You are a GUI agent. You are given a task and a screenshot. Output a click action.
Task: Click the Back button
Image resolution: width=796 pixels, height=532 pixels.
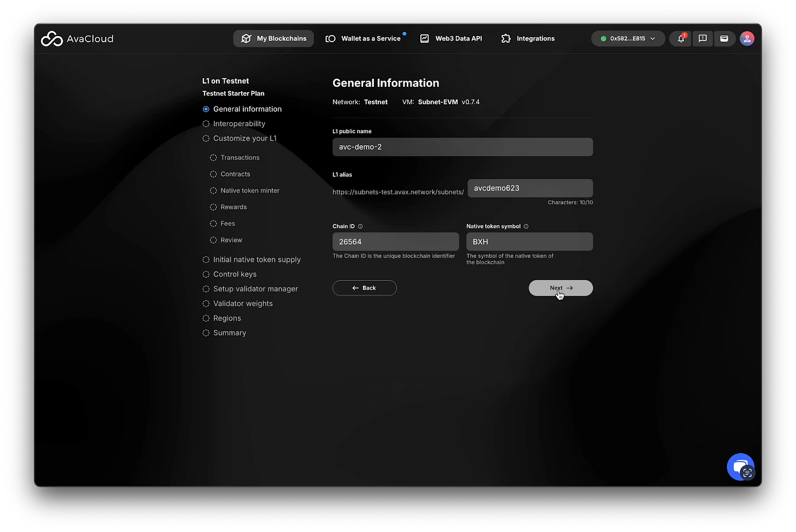(x=365, y=288)
